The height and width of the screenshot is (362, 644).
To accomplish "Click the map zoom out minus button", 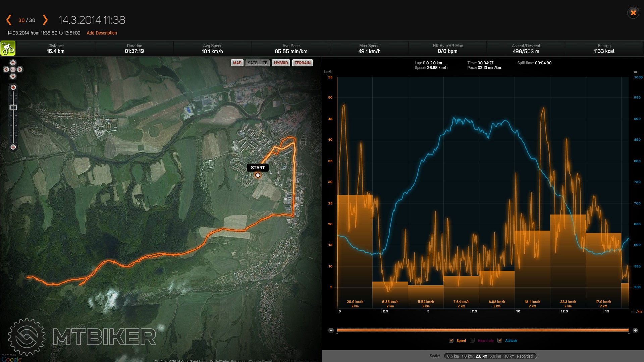I will pyautogui.click(x=13, y=147).
